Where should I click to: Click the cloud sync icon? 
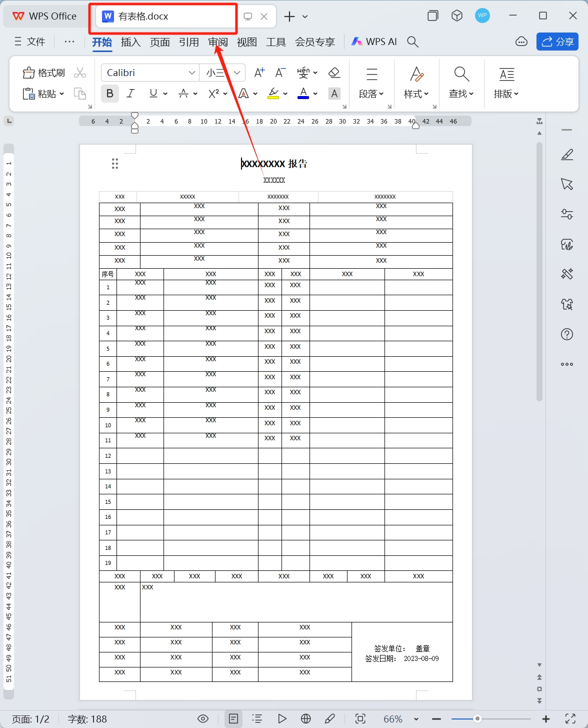tap(521, 42)
